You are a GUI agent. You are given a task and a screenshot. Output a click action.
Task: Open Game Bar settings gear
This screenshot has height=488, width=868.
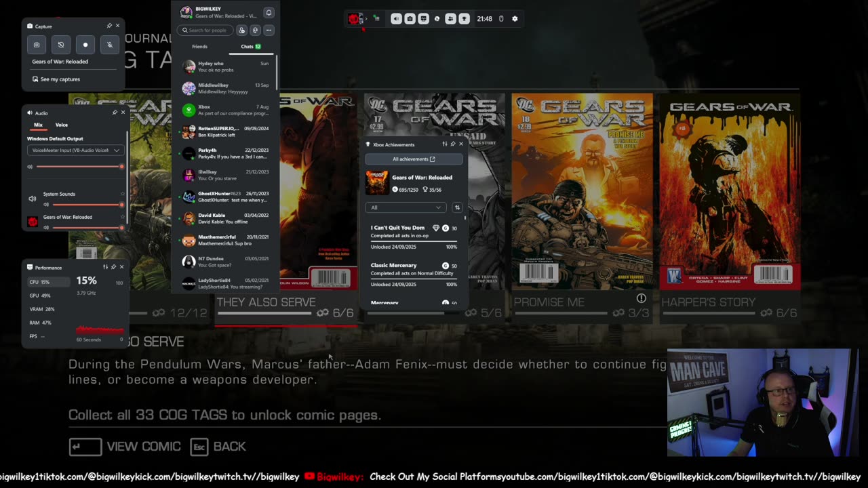(515, 19)
